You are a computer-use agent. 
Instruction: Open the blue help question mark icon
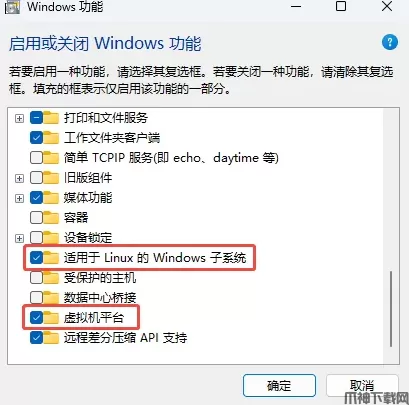tap(390, 42)
